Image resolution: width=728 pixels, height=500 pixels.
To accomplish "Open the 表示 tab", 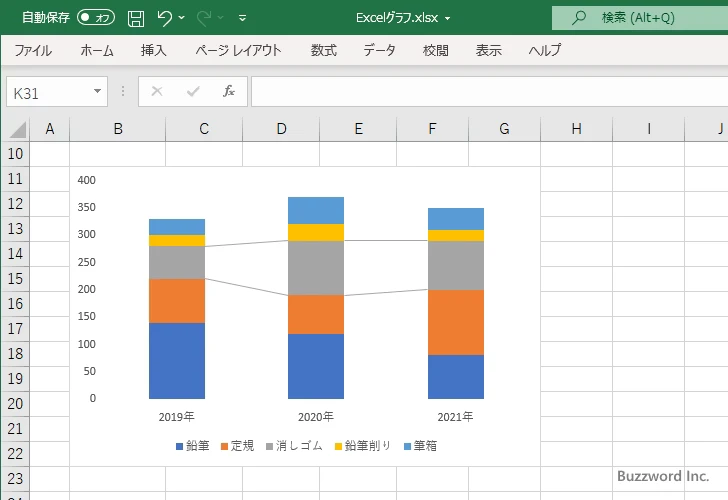I will tap(488, 50).
